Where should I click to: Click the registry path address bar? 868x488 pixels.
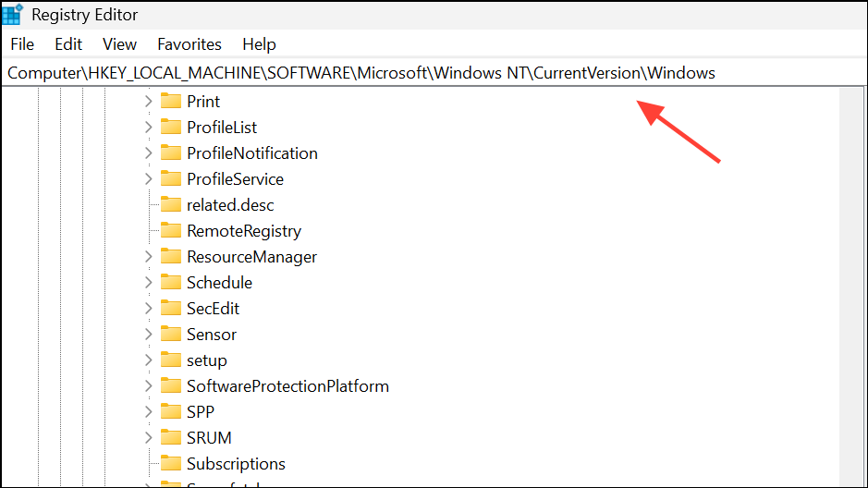point(433,73)
